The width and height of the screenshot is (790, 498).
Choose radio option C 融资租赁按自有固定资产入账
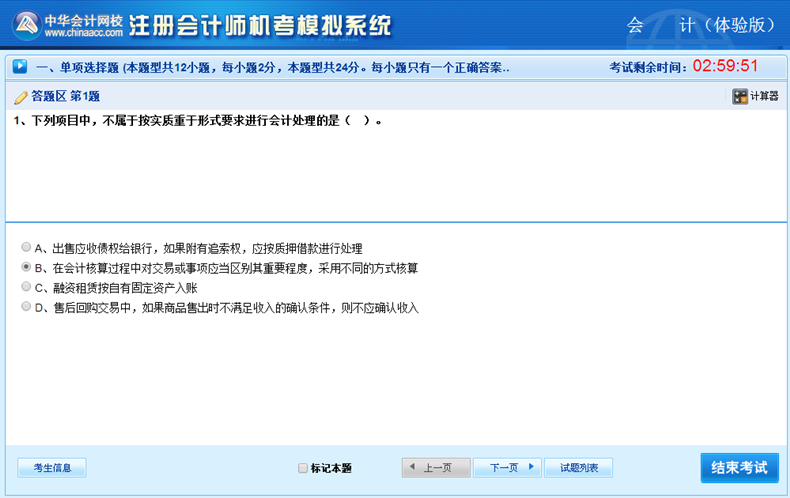[26, 287]
